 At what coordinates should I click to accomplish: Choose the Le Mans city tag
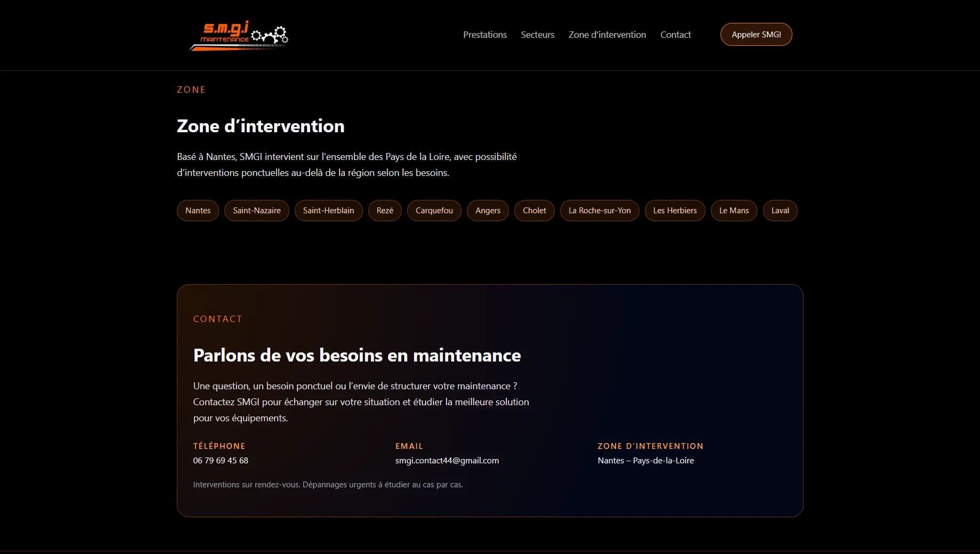click(x=733, y=211)
